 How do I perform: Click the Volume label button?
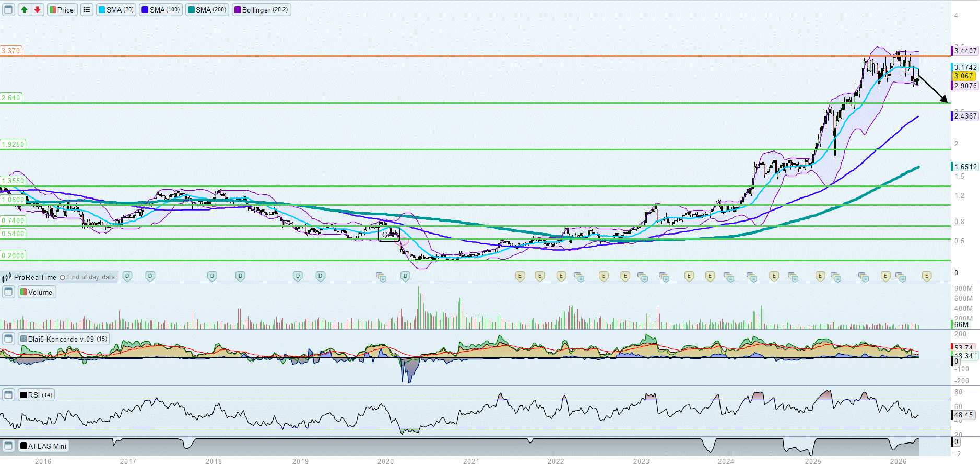(37, 292)
